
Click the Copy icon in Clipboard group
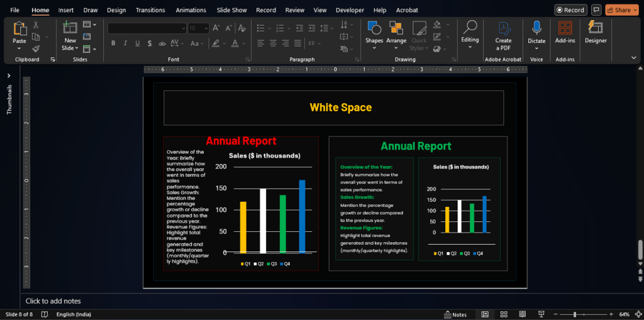pyautogui.click(x=36, y=37)
